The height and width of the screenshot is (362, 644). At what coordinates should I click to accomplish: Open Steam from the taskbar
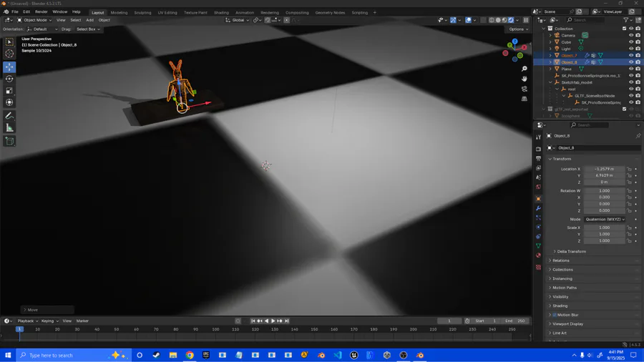pyautogui.click(x=156, y=355)
